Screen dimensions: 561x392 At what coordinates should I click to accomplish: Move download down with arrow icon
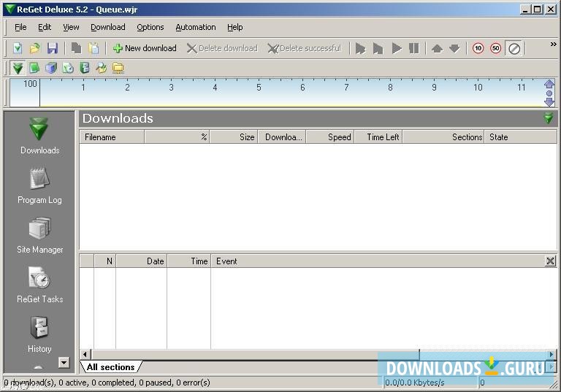(x=454, y=48)
